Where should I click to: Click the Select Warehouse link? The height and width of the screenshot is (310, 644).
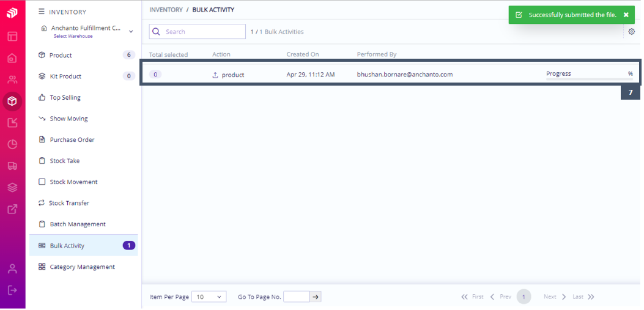point(73,37)
